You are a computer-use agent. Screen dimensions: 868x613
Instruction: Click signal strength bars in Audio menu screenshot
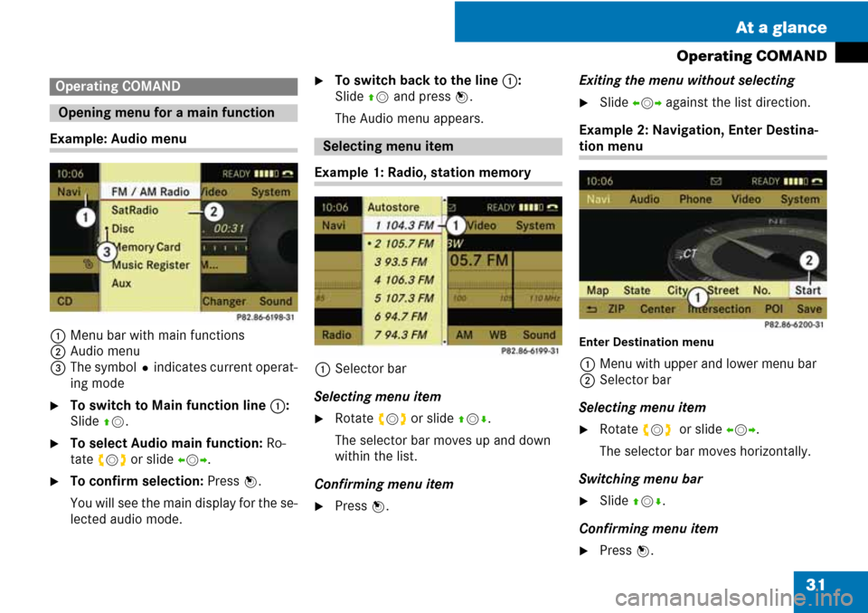coord(266,174)
